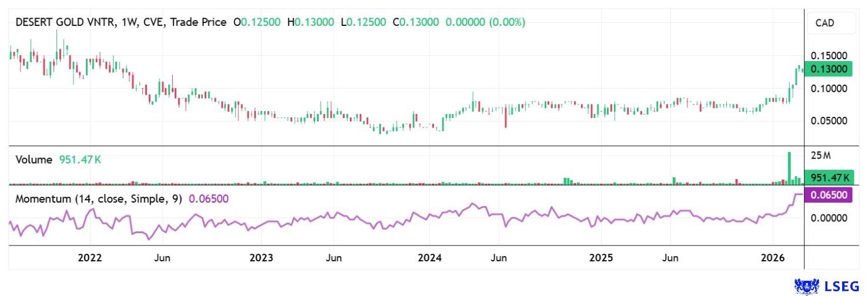
Task: Click the 25M volume axis label
Action: click(x=820, y=156)
